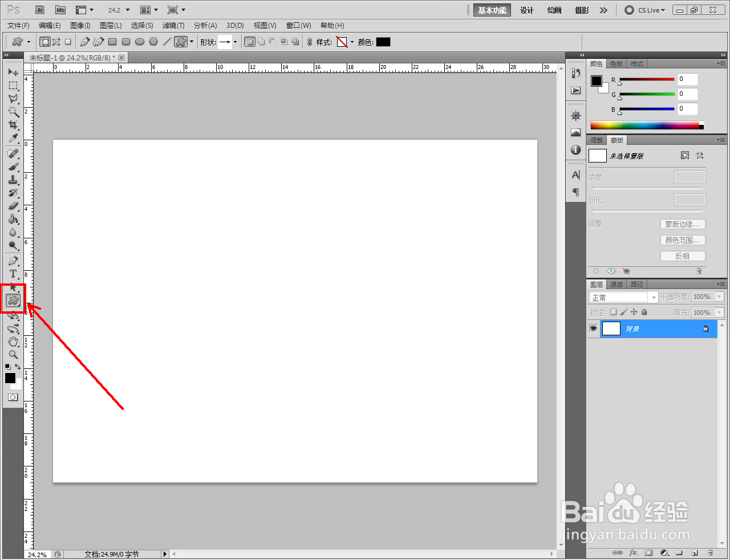Open the Info panel icon

[576, 150]
